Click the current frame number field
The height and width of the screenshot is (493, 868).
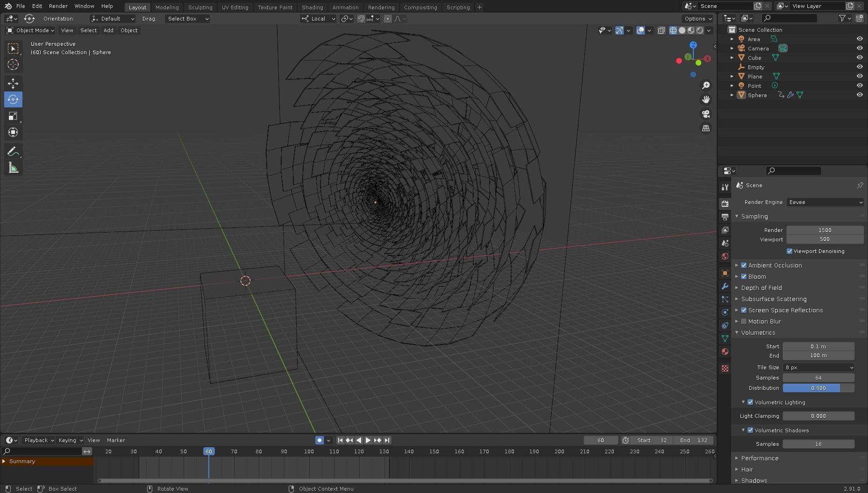tap(601, 440)
